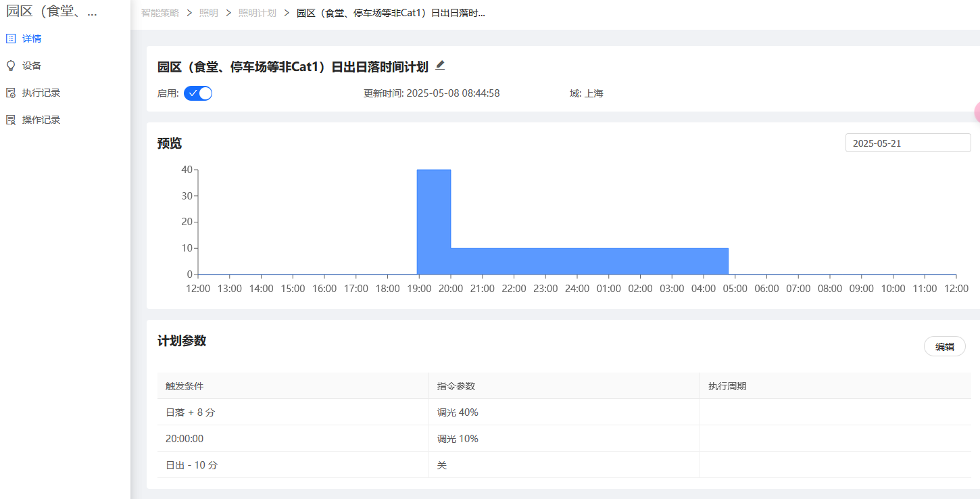Screen dimensions: 980x499
Task: Click the 编辑 button for plan parameters
Action: 944,346
